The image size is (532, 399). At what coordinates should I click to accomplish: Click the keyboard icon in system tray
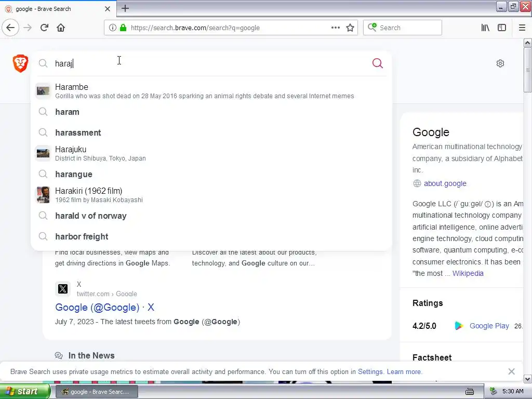[470, 392]
